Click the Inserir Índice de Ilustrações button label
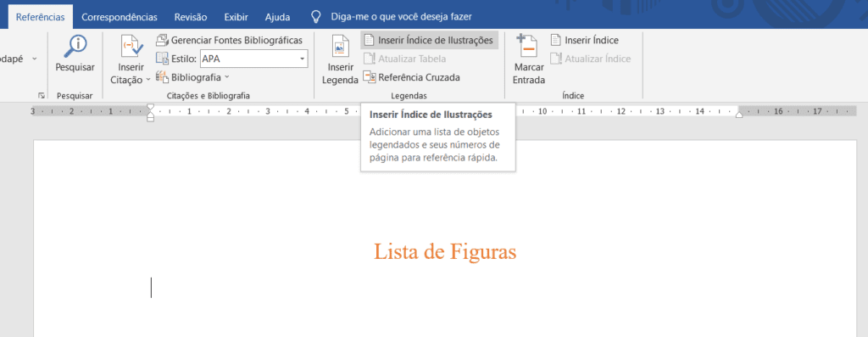Viewport: 868px width, 337px height. 436,41
